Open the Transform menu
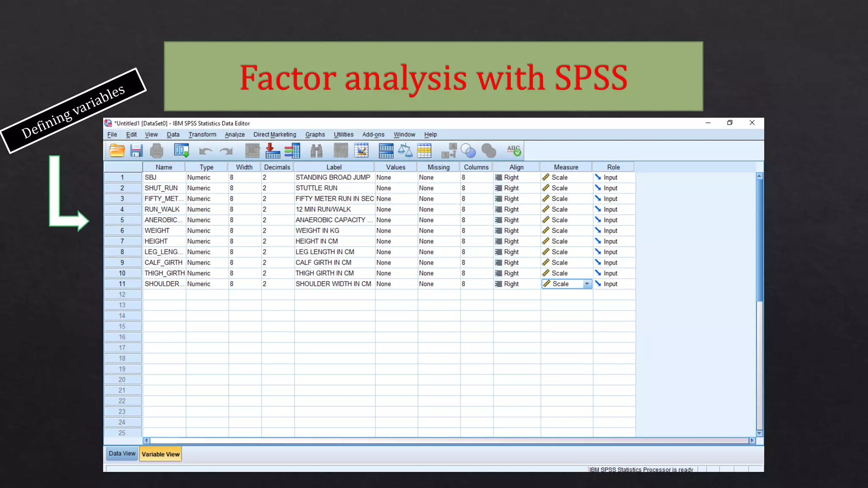The image size is (868, 488). (x=202, y=135)
